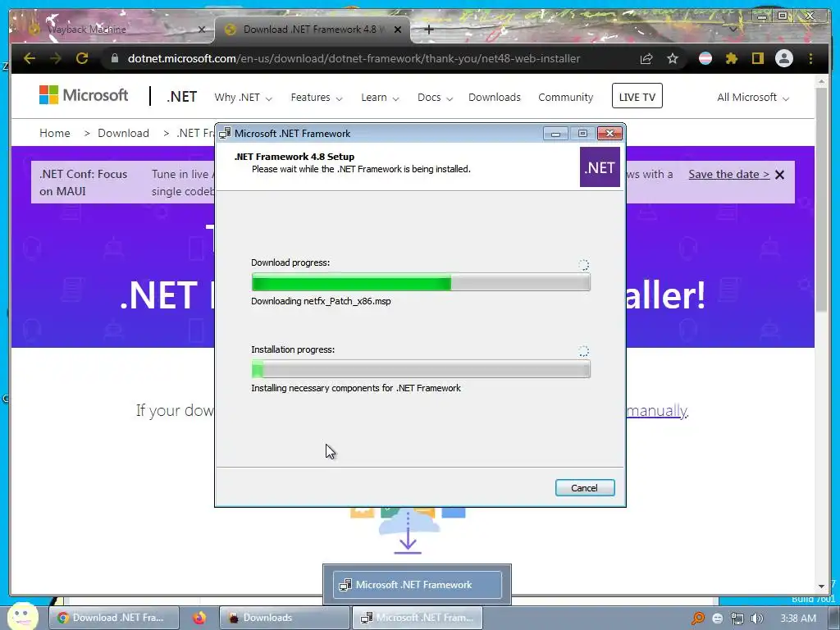Open network icon in system tray
This screenshot has width=840, height=630.
click(x=737, y=619)
